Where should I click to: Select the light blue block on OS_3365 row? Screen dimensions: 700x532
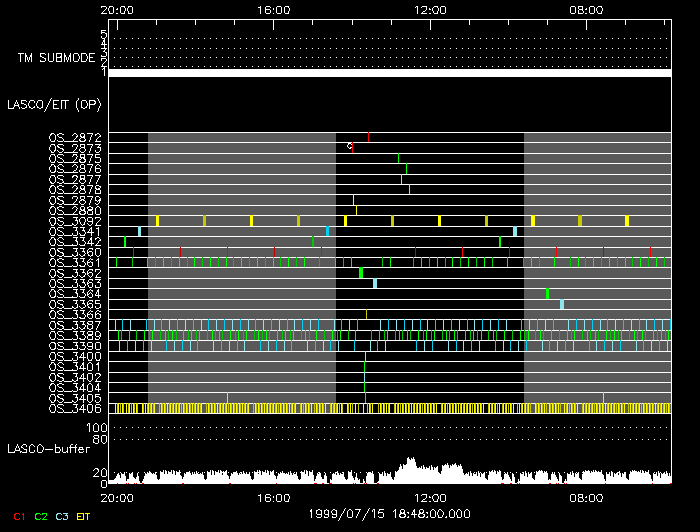click(x=561, y=304)
